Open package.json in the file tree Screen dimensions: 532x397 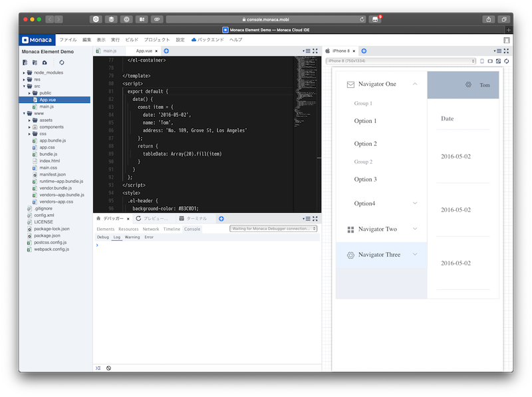[47, 235]
